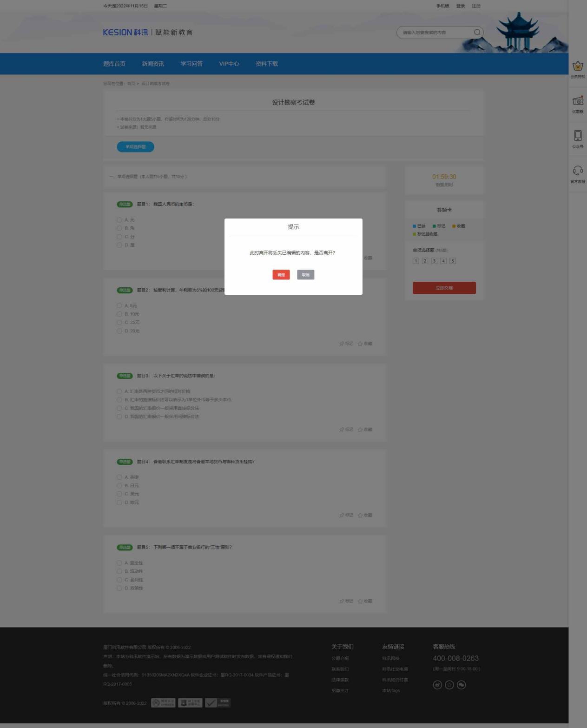
Task: Jump to question 3 in answer card
Action: 434,261
